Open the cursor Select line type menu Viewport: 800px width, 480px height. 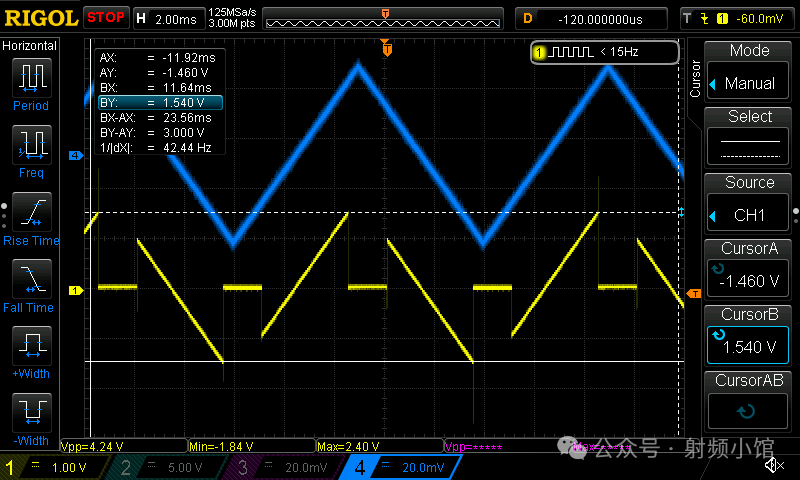[749, 137]
